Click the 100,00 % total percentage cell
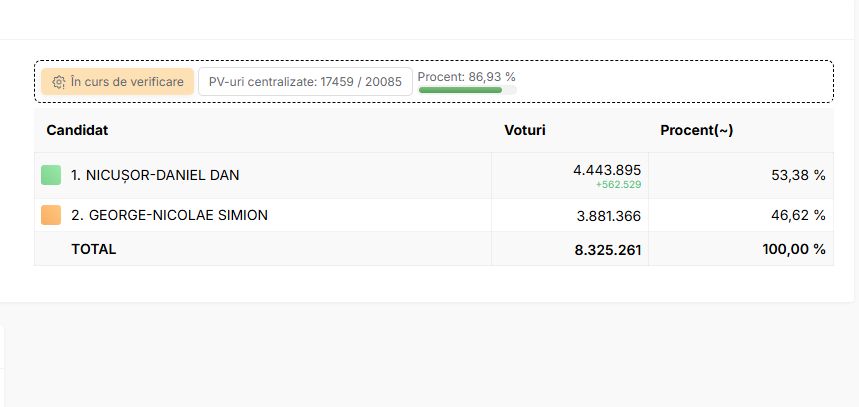859x407 pixels. tap(793, 249)
